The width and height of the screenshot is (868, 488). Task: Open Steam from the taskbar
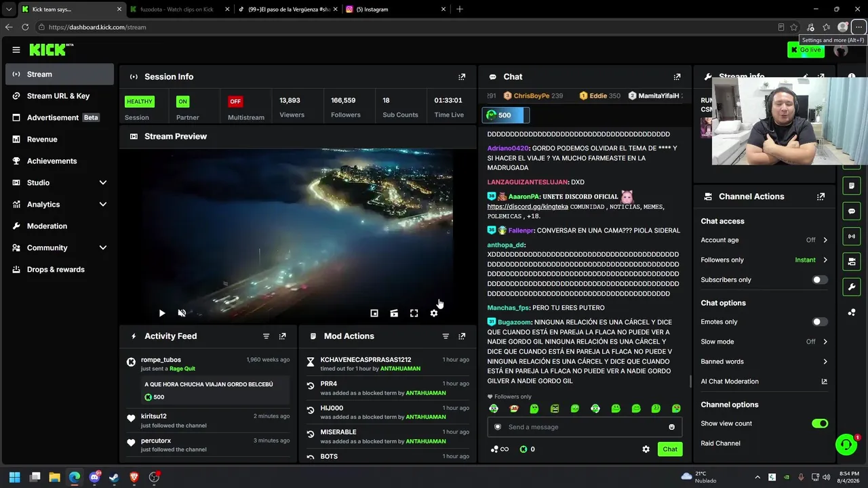click(x=114, y=477)
